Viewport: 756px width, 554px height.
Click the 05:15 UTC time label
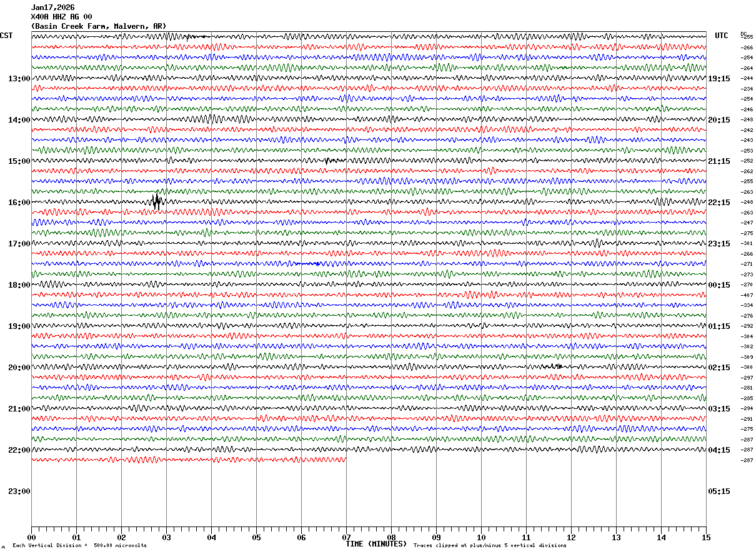(719, 491)
